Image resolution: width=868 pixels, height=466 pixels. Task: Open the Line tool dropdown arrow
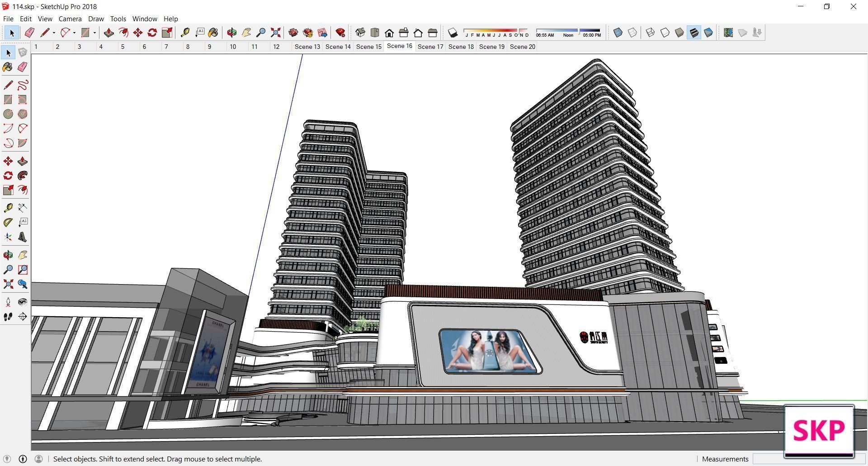click(54, 33)
